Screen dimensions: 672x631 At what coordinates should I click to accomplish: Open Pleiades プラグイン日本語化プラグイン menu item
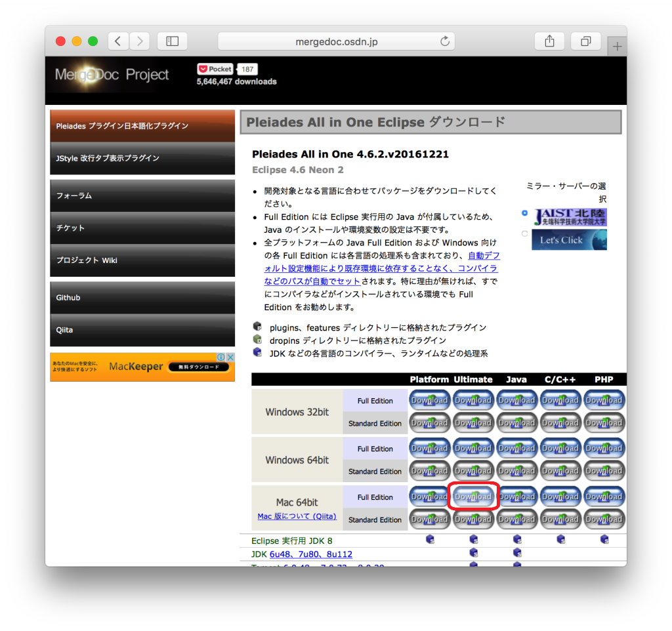pyautogui.click(x=142, y=126)
